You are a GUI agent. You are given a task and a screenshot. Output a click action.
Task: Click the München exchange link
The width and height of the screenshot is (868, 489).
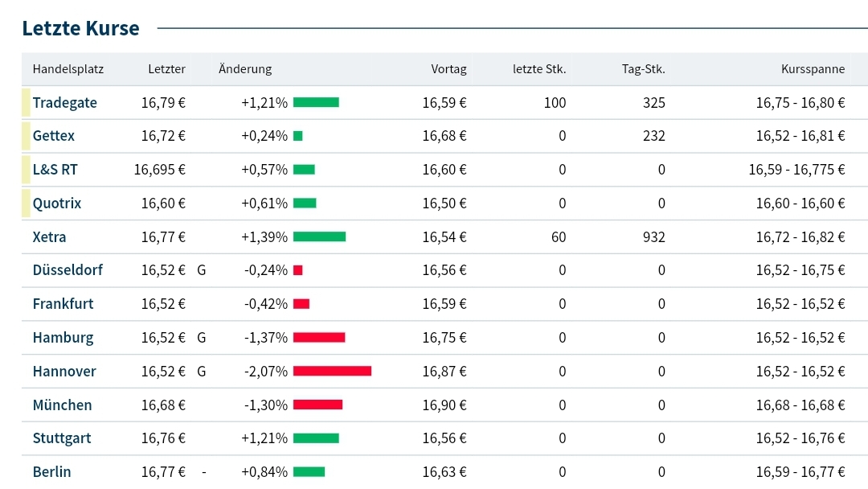coord(62,405)
